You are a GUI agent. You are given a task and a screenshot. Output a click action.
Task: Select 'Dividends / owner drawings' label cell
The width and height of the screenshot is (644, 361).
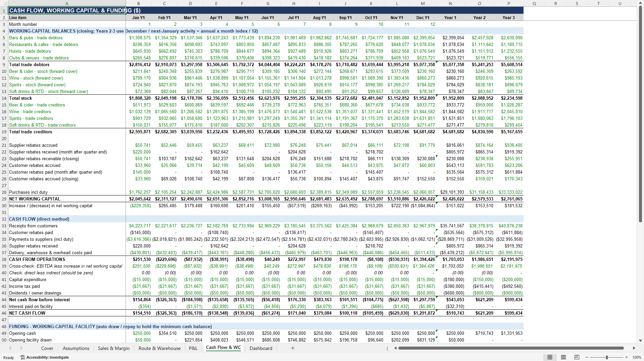(67, 293)
